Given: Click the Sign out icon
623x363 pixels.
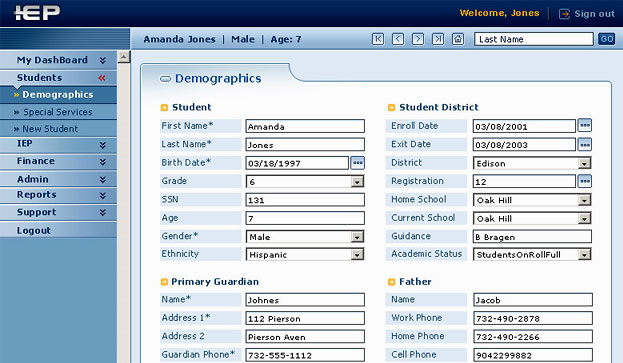Looking at the screenshot, I should [564, 14].
